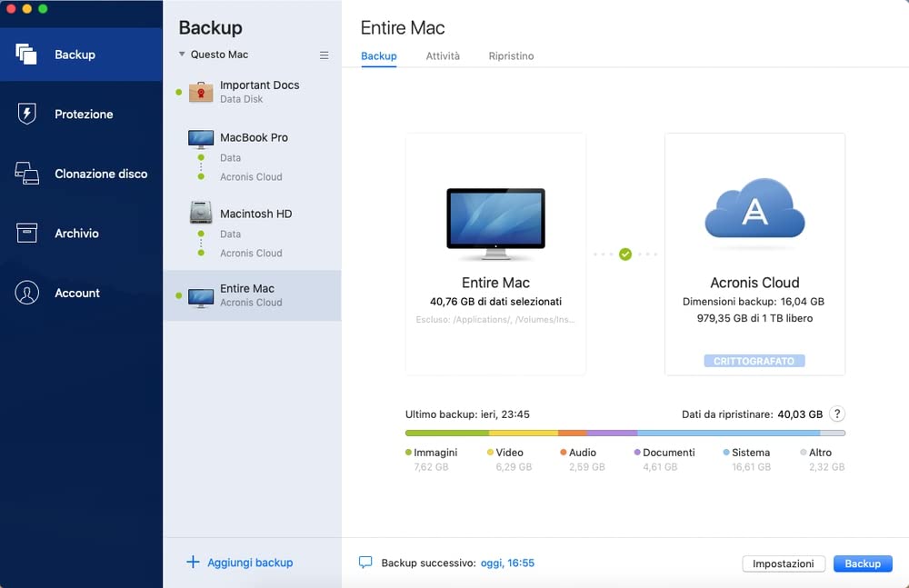The image size is (909, 588).
Task: Open the comment speech bubble icon
Action: click(365, 562)
